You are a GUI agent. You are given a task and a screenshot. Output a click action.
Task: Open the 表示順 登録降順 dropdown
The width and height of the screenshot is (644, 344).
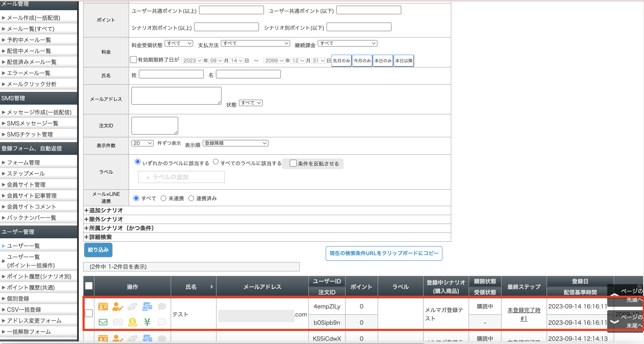click(235, 143)
